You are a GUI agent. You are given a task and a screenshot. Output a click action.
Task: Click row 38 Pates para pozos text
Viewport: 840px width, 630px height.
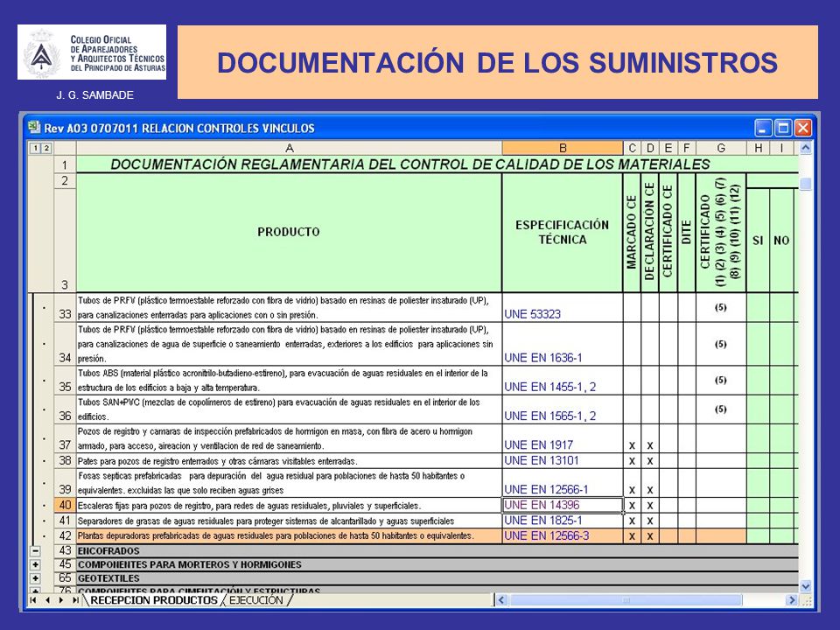click(218, 461)
